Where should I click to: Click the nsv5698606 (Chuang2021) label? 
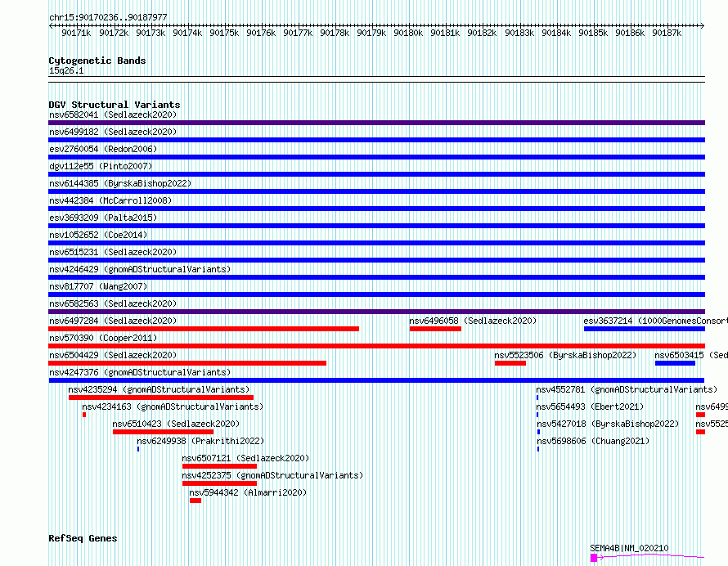pos(593,441)
